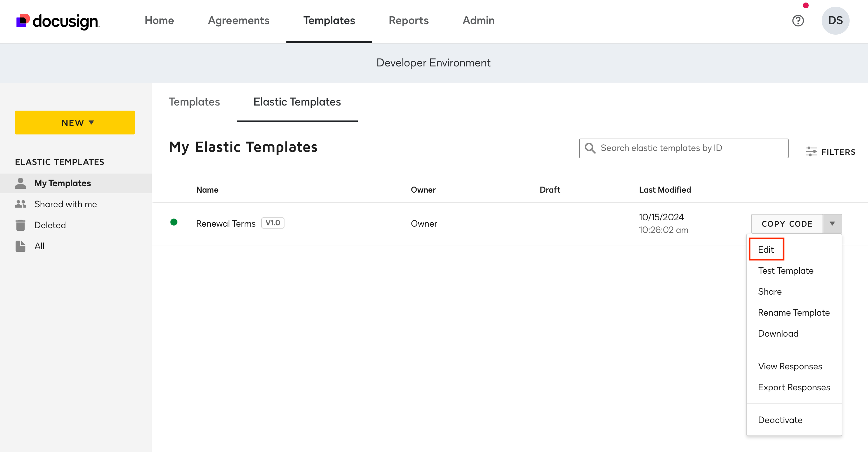Select Edit from the dropdown menu
Image resolution: width=868 pixels, height=452 pixels.
point(766,250)
